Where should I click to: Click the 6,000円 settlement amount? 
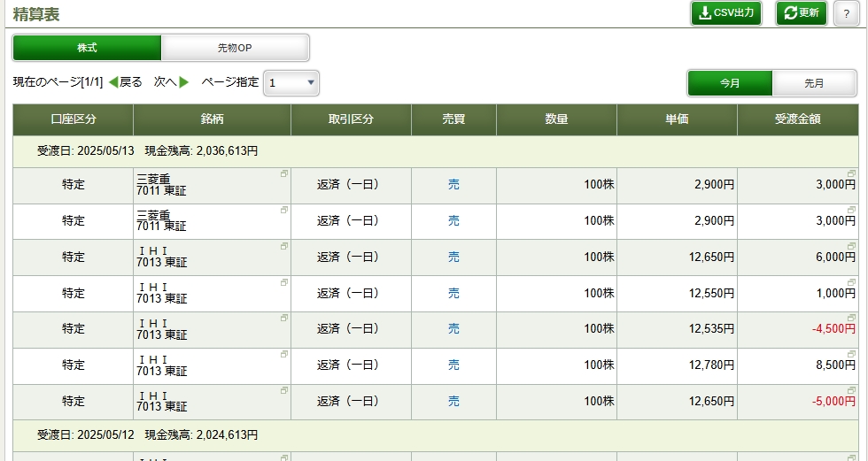coord(836,257)
